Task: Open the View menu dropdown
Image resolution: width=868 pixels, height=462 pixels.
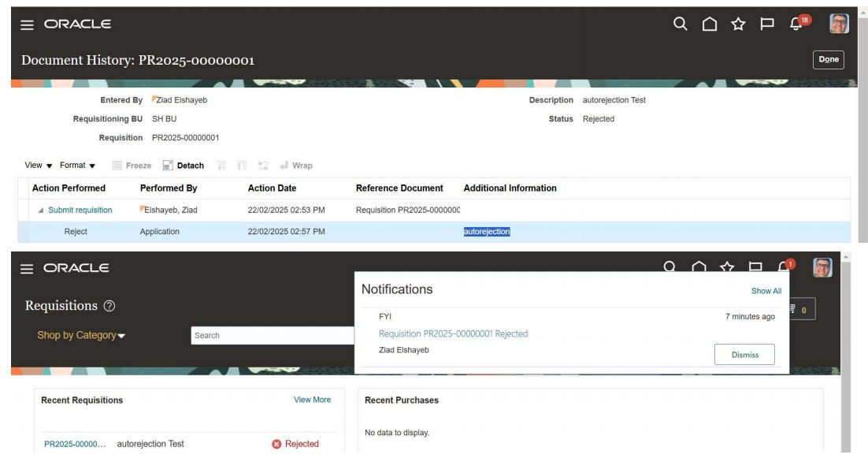Action: 38,166
